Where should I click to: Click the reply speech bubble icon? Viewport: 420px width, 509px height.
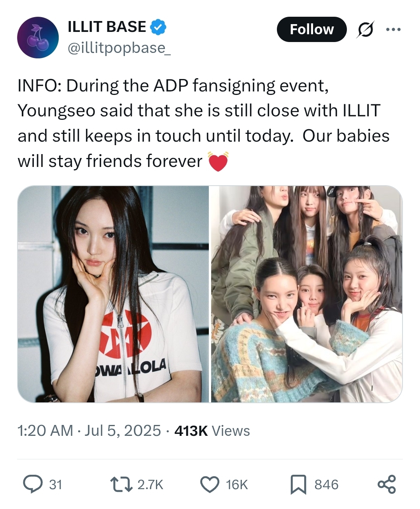click(x=33, y=484)
